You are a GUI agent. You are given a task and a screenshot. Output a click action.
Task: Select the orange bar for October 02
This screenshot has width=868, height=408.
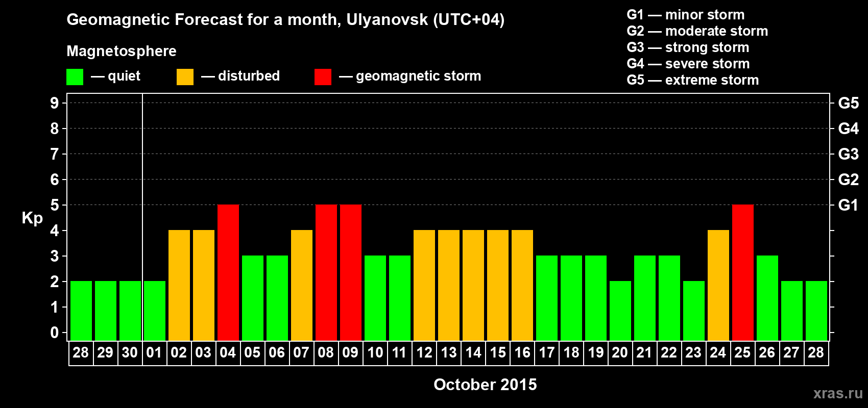tap(179, 285)
